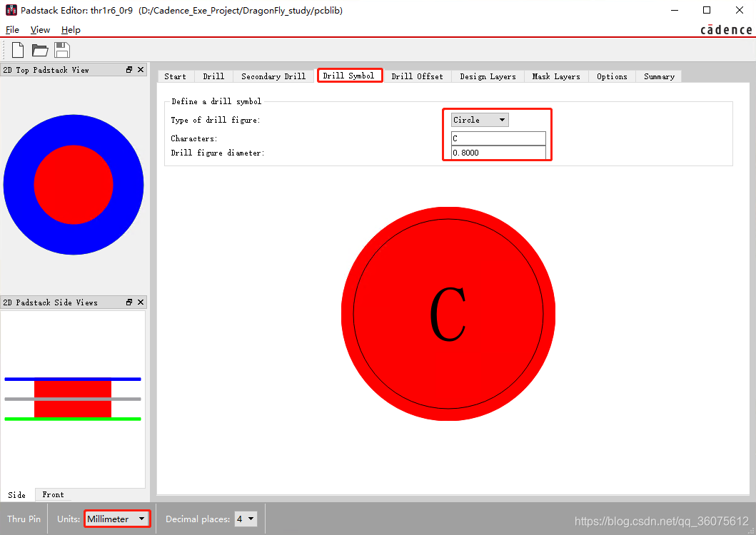The width and height of the screenshot is (756, 535).
Task: Open the File menu
Action: pos(12,30)
